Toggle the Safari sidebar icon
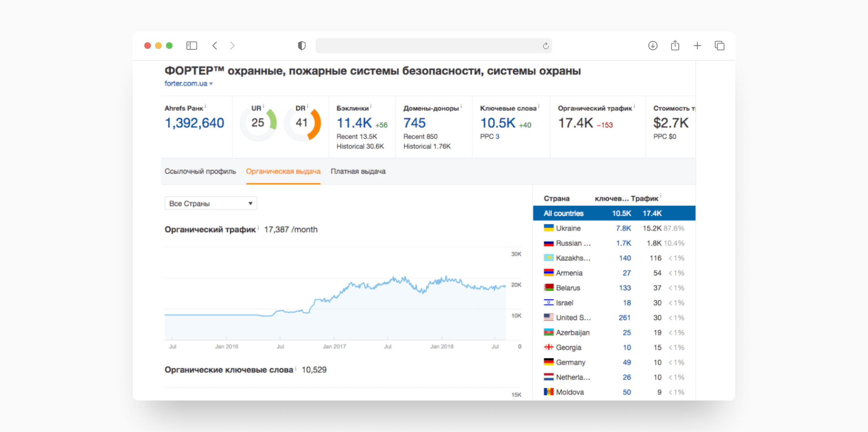The image size is (868, 432). 192,45
